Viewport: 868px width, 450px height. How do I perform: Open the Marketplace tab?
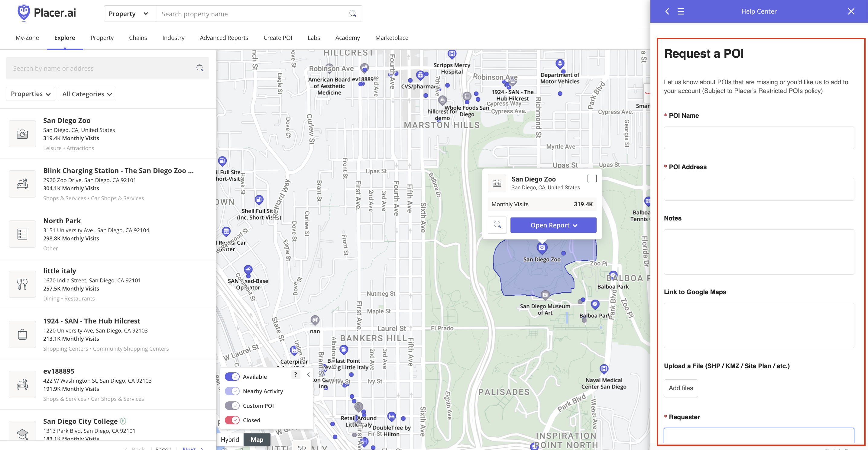392,38
